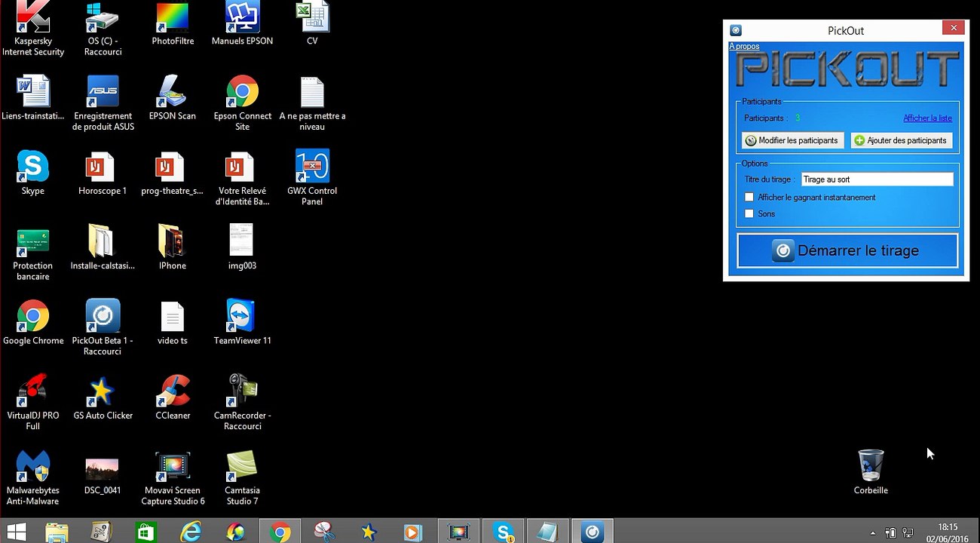
Task: Select 'CamRecorder - Raccourci' desktop icon
Action: click(242, 402)
